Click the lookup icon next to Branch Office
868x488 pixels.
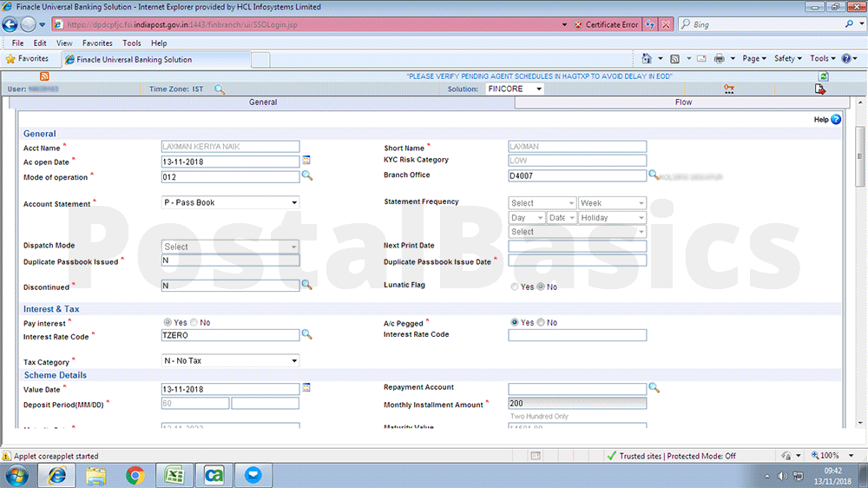click(x=654, y=175)
